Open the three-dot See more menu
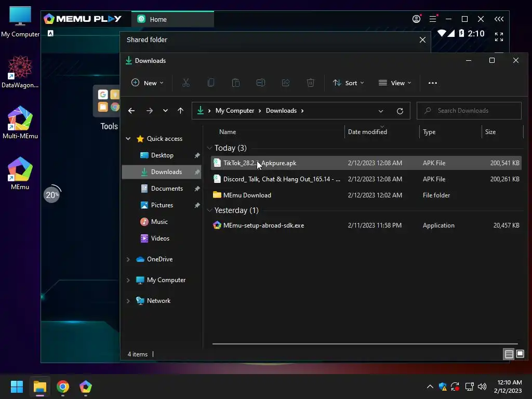 click(x=433, y=83)
